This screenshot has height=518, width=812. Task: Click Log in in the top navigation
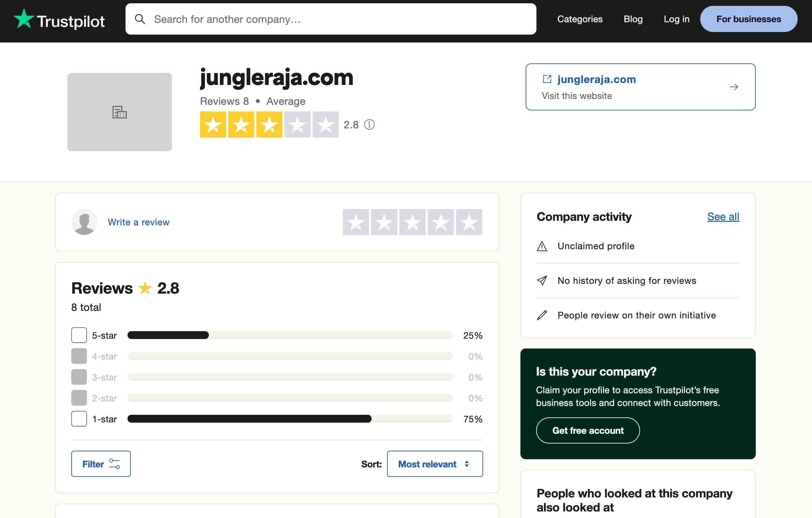(676, 19)
